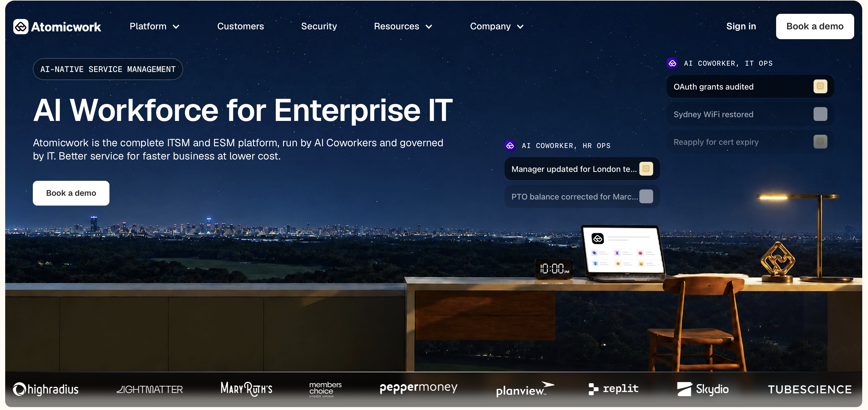
Task: Click the Atomicwork logo icon
Action: 20,26
